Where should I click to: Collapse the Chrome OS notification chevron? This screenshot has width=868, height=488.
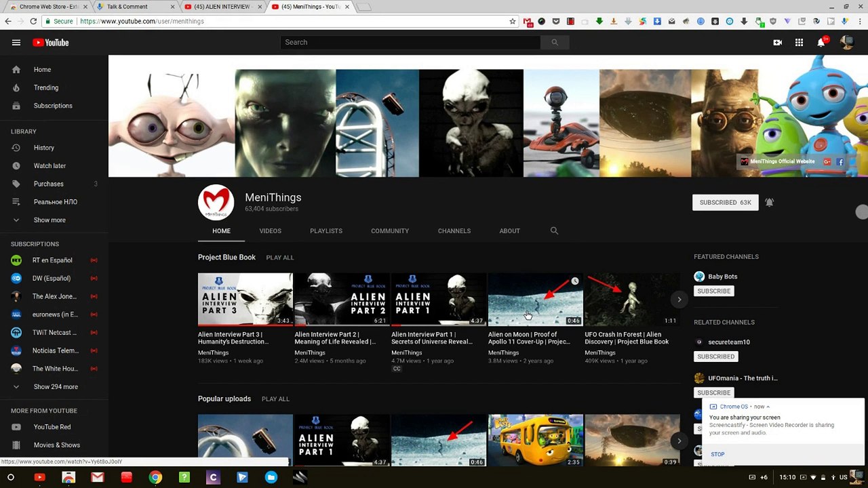click(768, 407)
